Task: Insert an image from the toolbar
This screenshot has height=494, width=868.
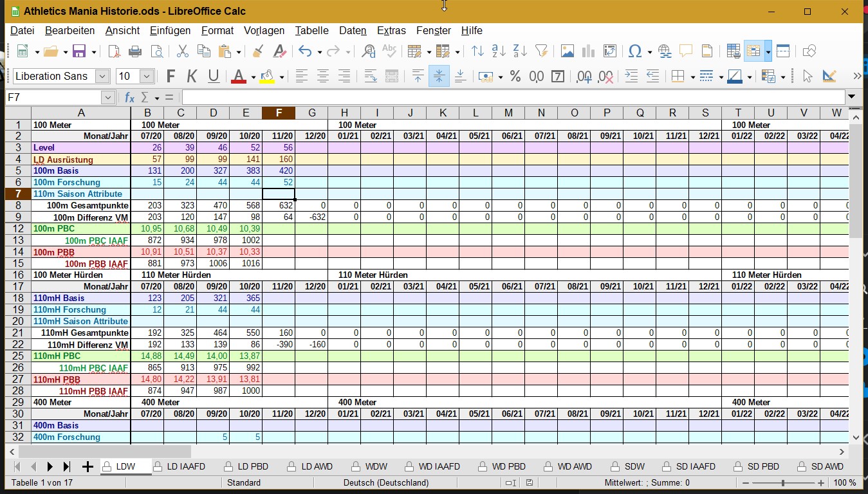Action: pos(567,51)
